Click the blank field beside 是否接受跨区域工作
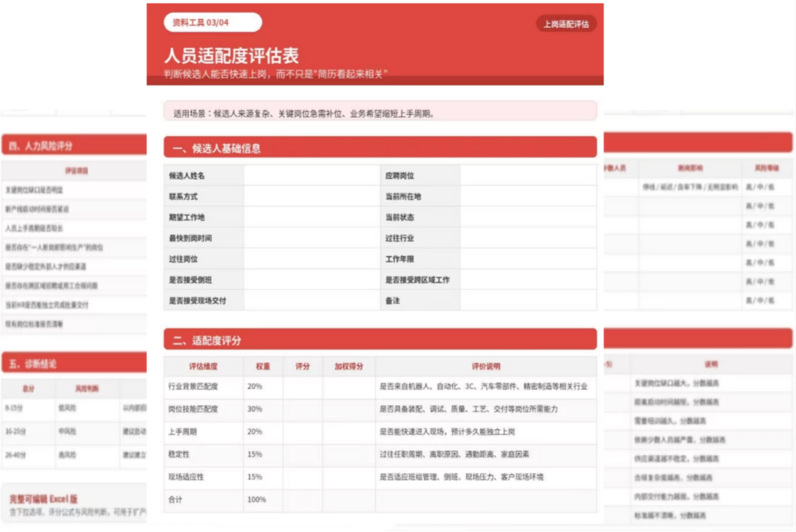 pyautogui.click(x=528, y=280)
